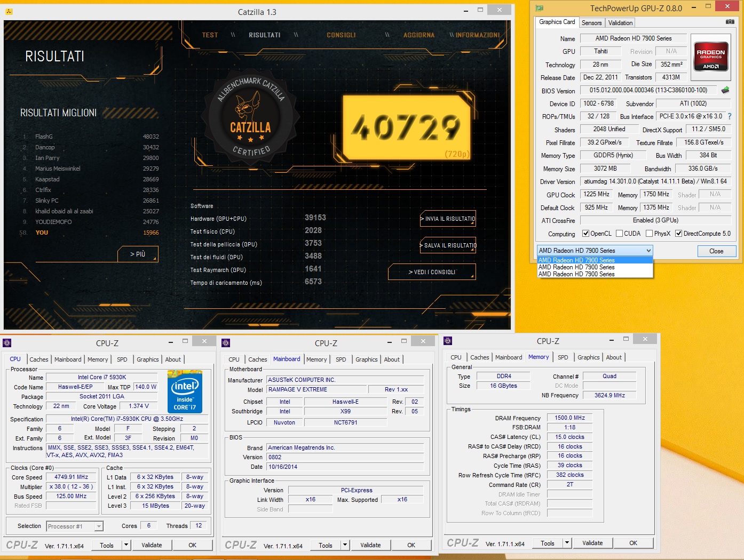744x560 pixels.
Task: Select the third AMD Radeon HD 7900 entry
Action: tap(595, 274)
